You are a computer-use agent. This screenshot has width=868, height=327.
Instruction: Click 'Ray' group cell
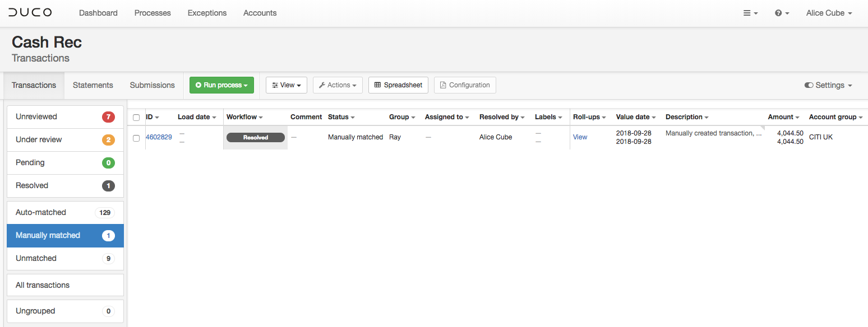click(x=395, y=137)
